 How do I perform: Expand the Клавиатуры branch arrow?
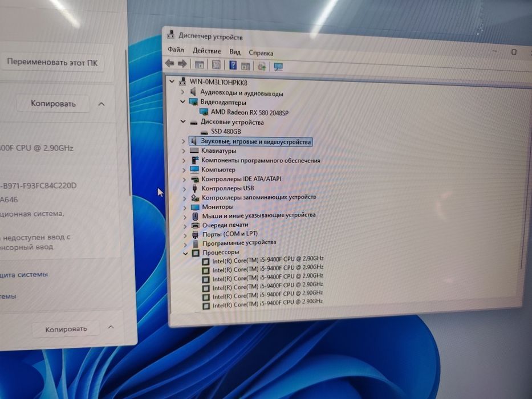point(184,150)
